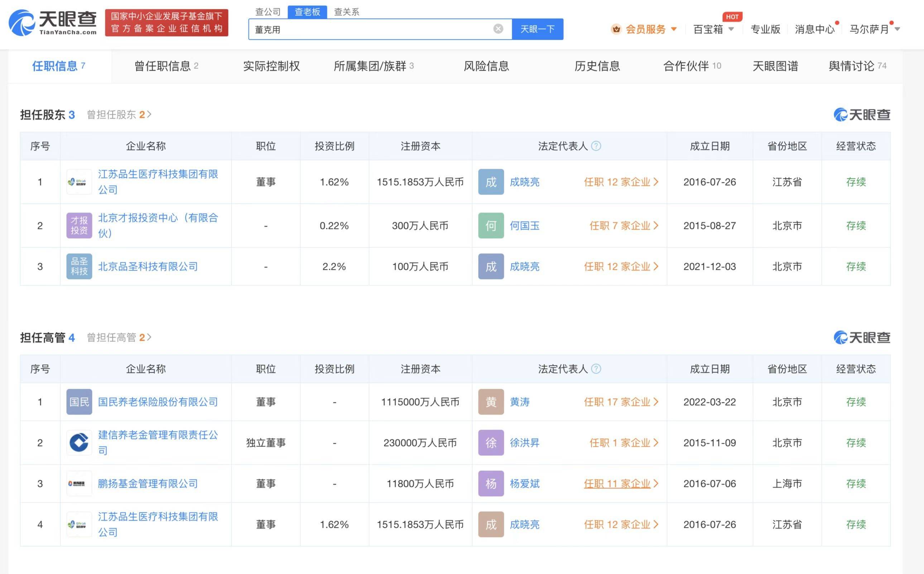Open 鹏扬基金管理有限公司 link

(x=148, y=483)
